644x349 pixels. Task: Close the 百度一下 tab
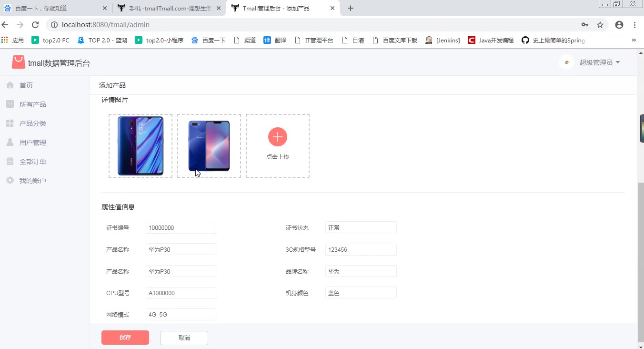click(x=105, y=8)
